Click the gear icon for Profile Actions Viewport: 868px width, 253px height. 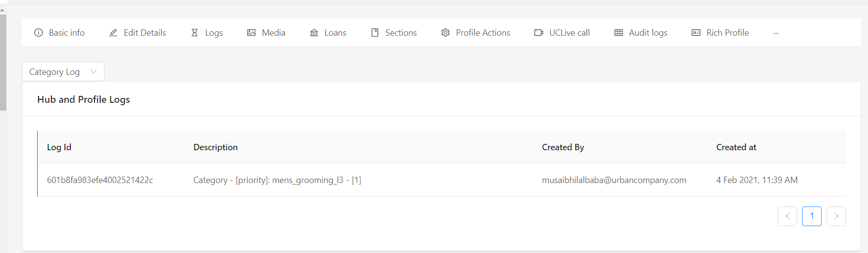(x=445, y=33)
